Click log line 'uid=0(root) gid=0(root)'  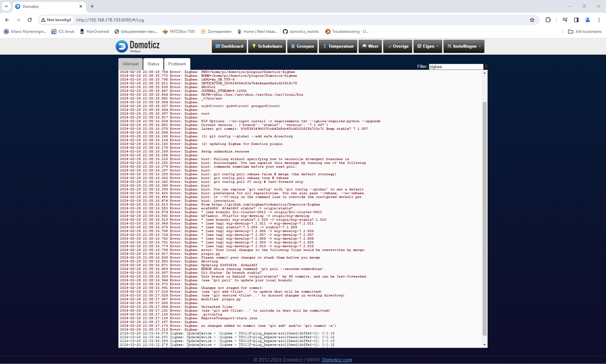pyautogui.click(x=200, y=106)
